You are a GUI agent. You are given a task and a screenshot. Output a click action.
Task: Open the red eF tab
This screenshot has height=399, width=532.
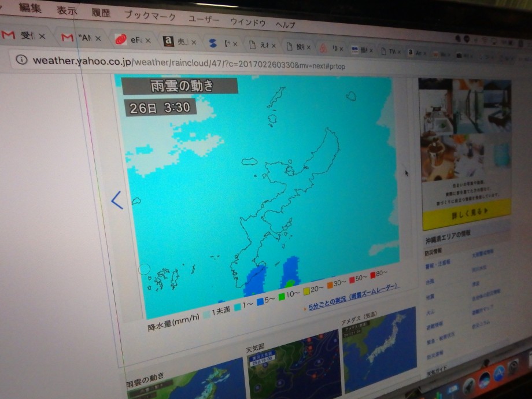coord(132,40)
